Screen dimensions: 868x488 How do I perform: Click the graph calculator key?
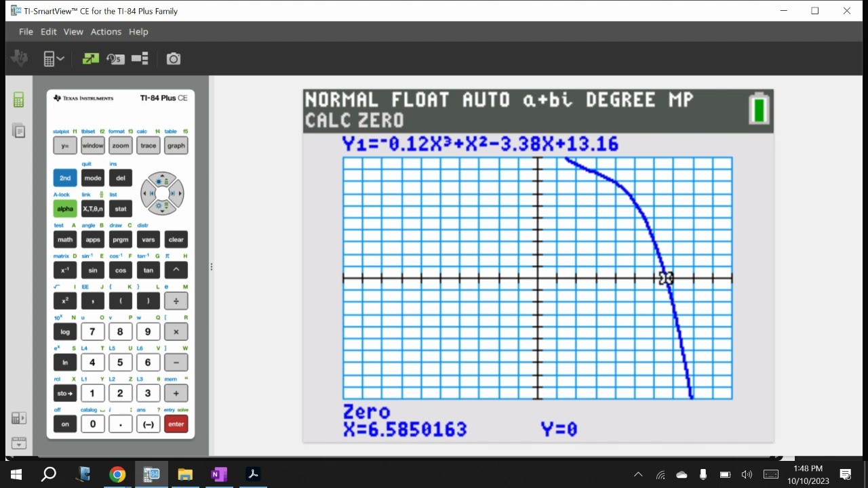click(176, 146)
